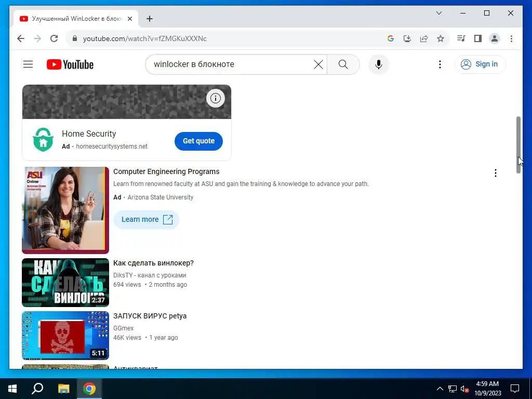Viewport: 532px width, 399px height.
Task: Bookmark this page with the star icon
Action: coord(441,38)
